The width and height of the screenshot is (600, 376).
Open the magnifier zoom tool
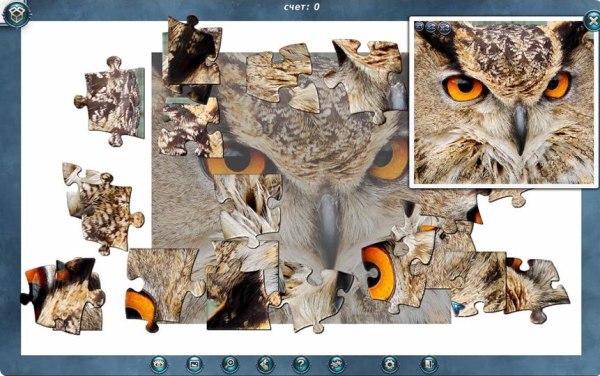[x=230, y=364]
